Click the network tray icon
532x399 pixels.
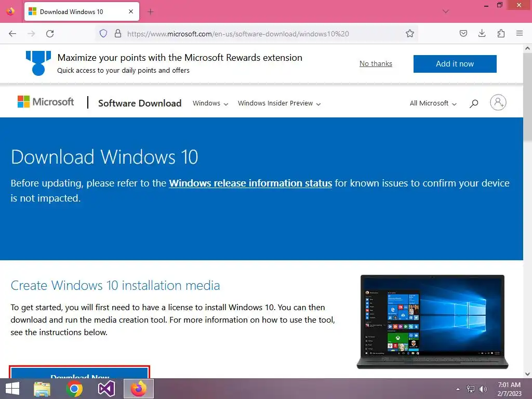click(471, 389)
